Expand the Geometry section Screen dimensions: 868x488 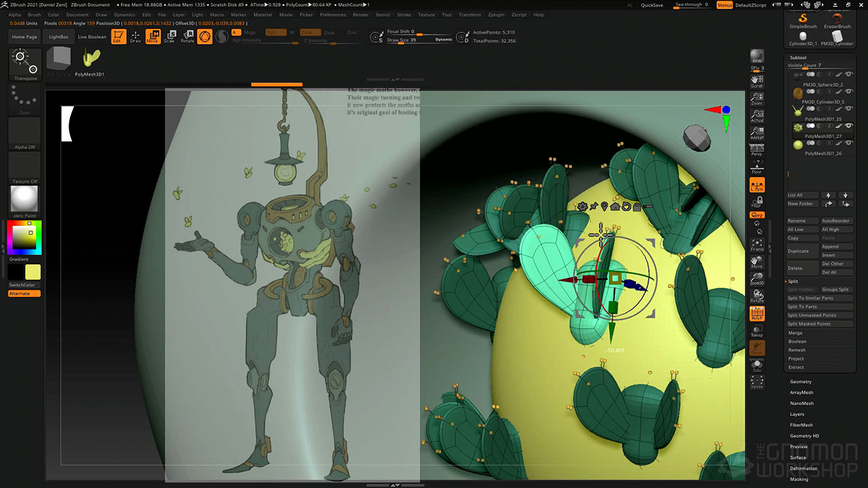[x=800, y=382]
